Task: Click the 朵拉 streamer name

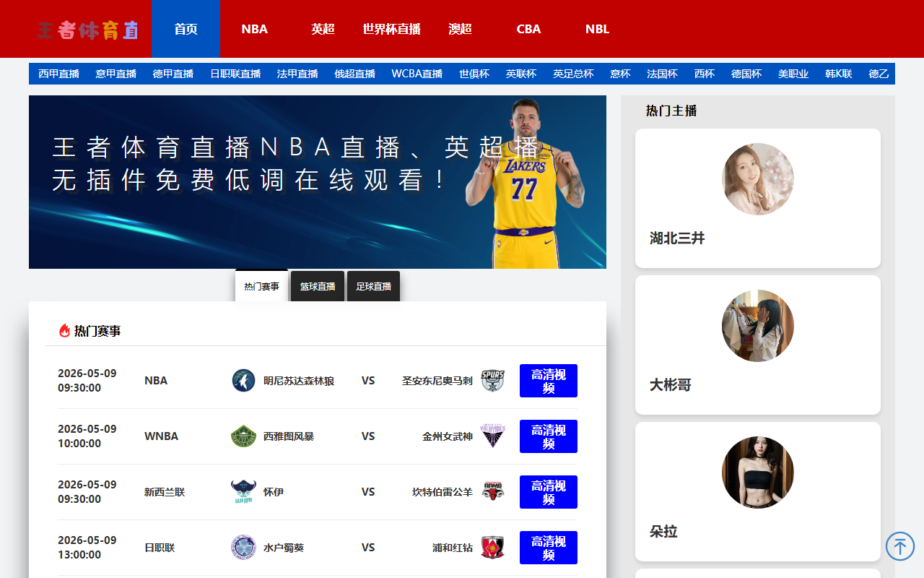Action: 663,532
